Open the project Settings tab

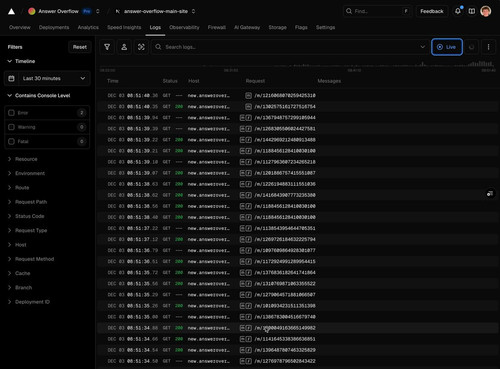[325, 27]
